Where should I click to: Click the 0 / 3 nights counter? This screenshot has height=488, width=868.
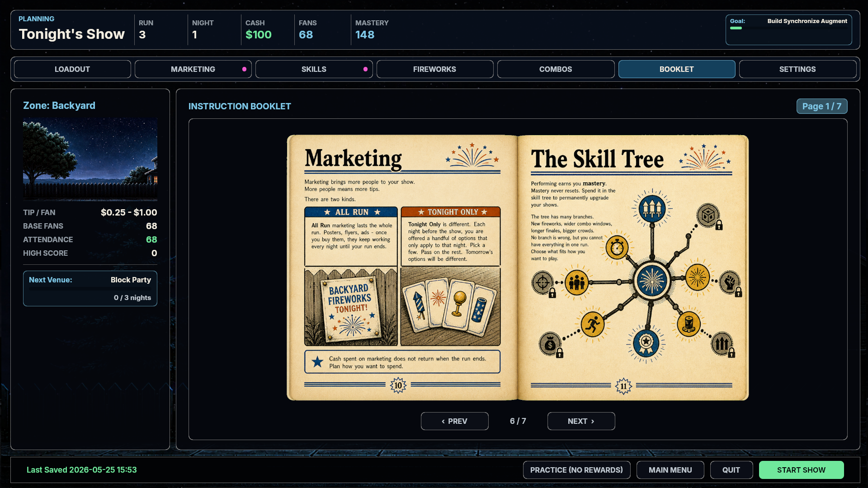click(132, 298)
